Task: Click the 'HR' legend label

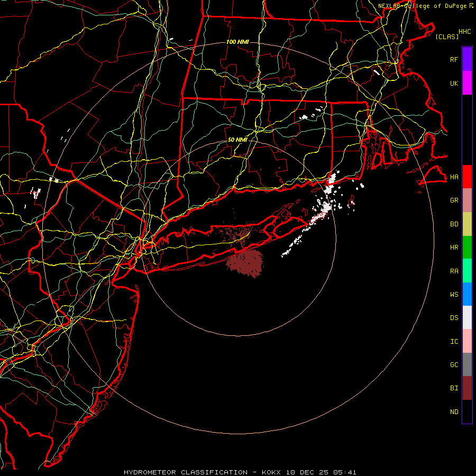Action: [454, 248]
